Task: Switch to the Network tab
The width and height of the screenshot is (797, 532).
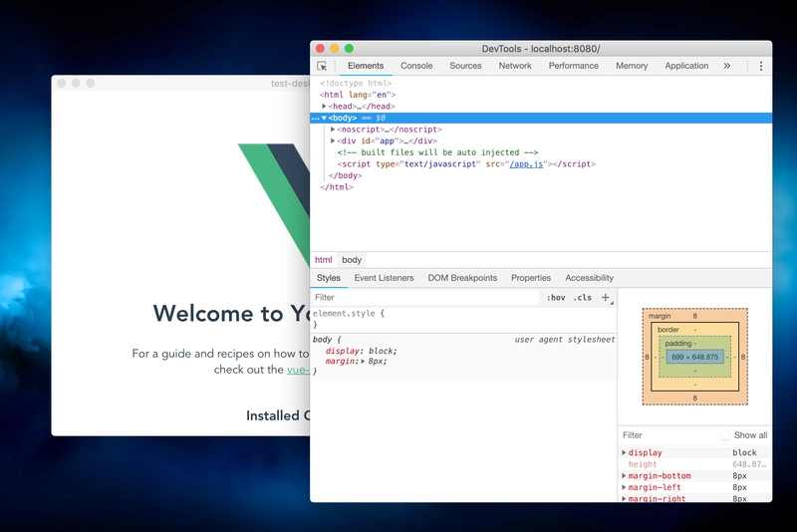Action: (x=515, y=66)
